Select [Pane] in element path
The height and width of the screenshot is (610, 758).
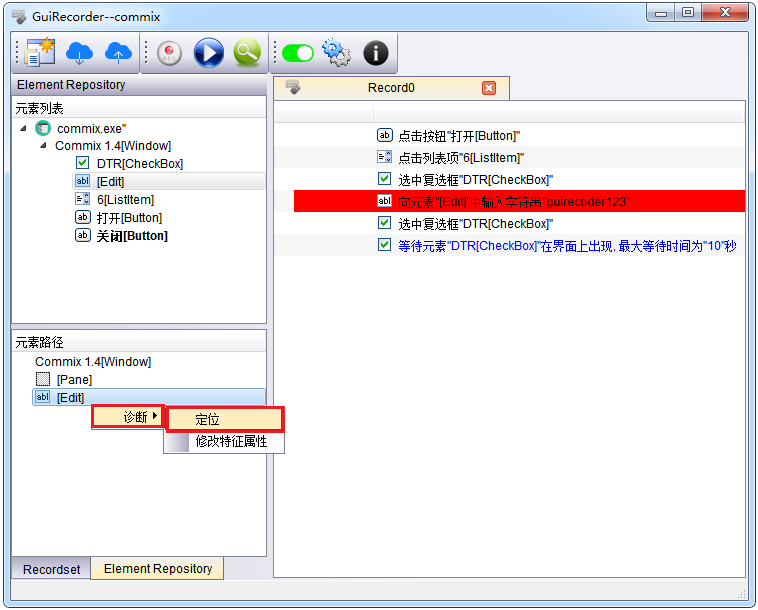[74, 380]
